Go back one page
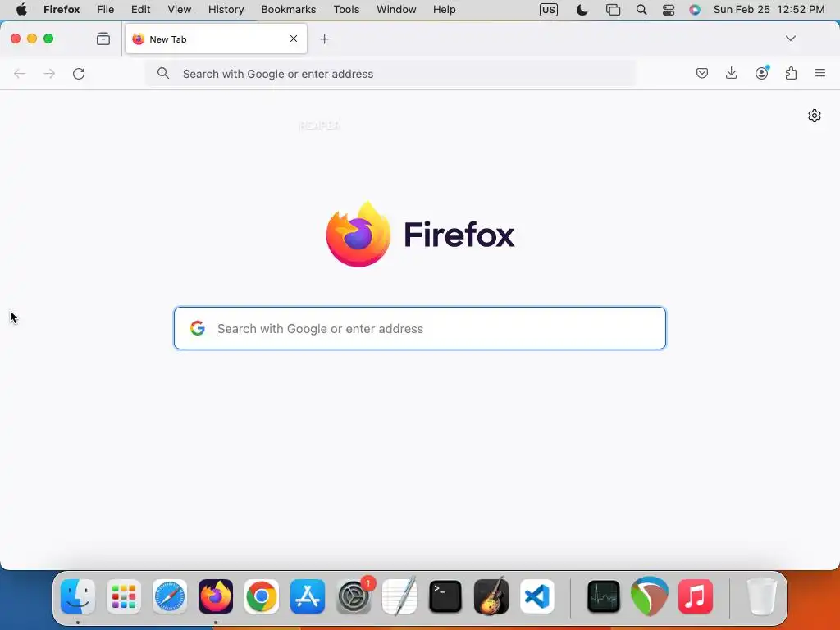This screenshot has width=840, height=630. pyautogui.click(x=20, y=73)
